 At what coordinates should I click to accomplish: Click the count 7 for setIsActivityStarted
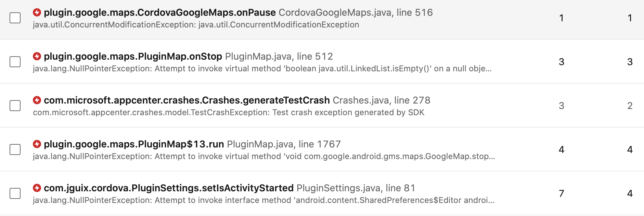pyautogui.click(x=562, y=193)
